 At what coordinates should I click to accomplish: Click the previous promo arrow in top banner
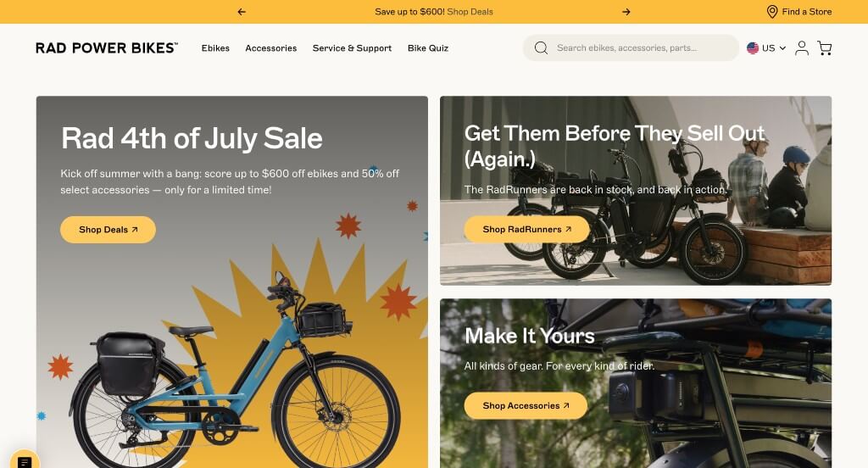(x=242, y=12)
